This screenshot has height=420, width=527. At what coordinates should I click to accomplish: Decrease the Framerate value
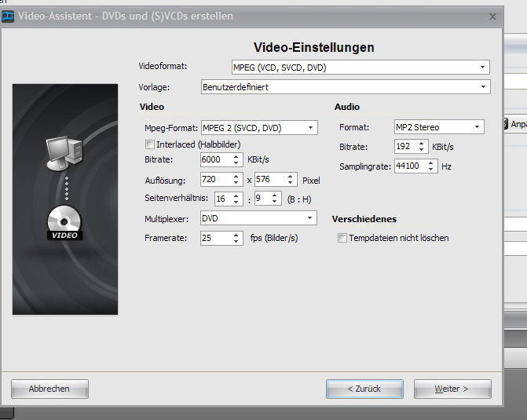point(236,241)
